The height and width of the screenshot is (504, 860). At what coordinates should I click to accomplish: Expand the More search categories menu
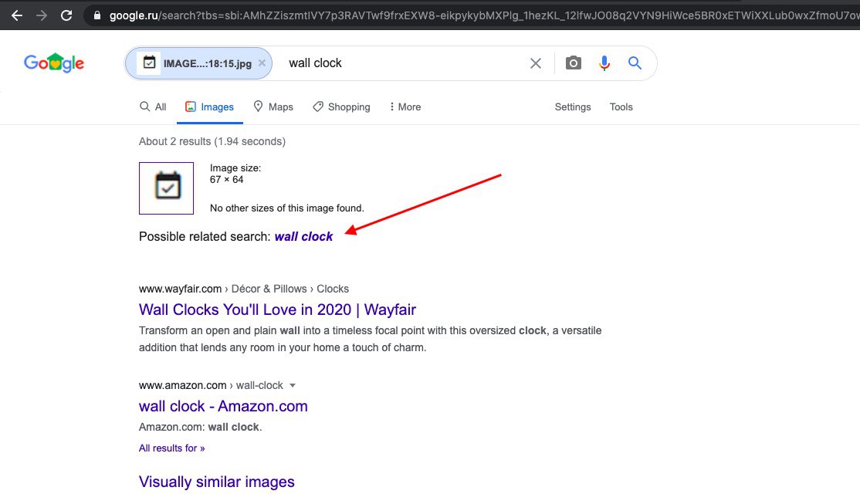pyautogui.click(x=405, y=107)
